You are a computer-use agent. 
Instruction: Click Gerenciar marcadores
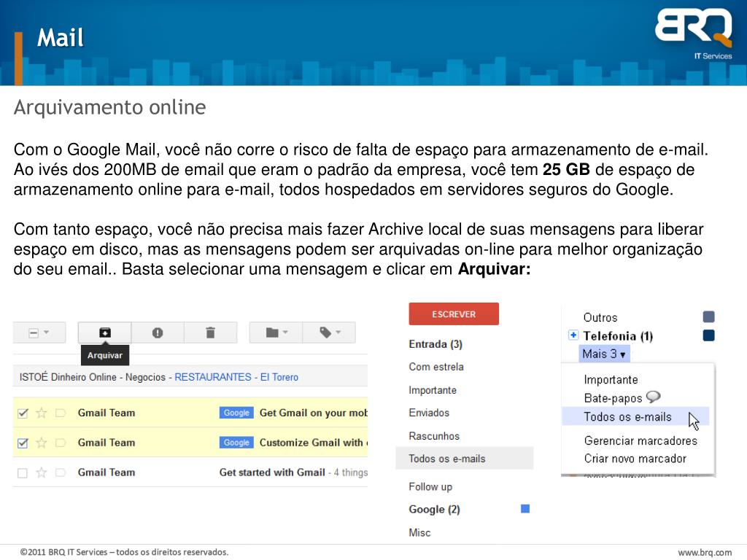(640, 440)
